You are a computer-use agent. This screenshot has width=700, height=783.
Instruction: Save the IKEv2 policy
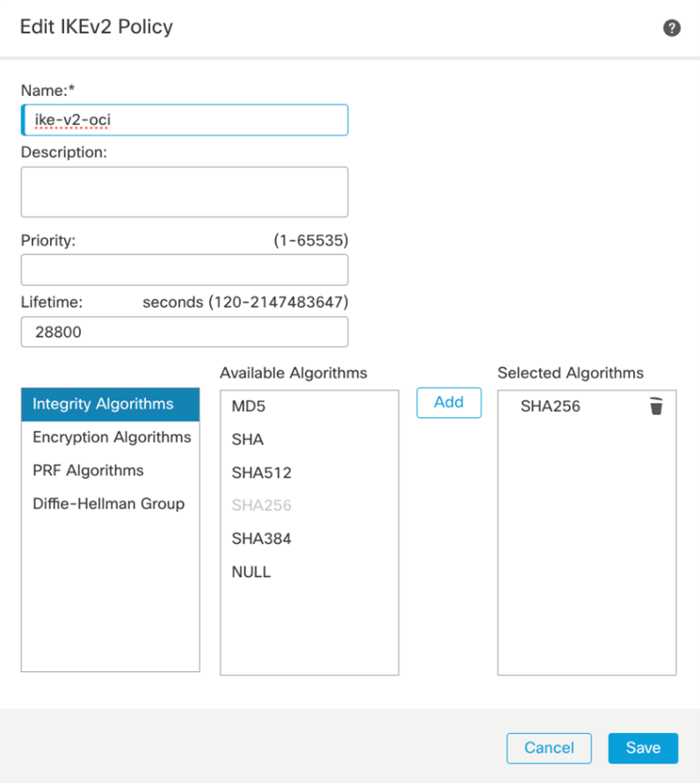point(643,748)
